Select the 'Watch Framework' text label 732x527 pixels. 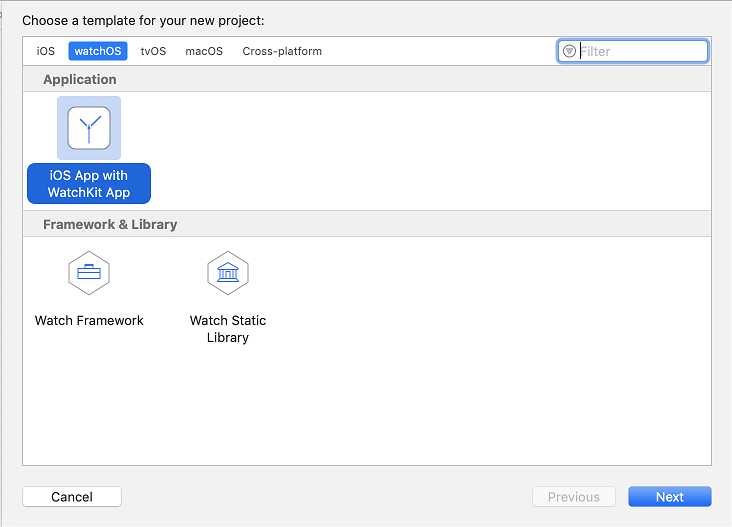(x=89, y=321)
